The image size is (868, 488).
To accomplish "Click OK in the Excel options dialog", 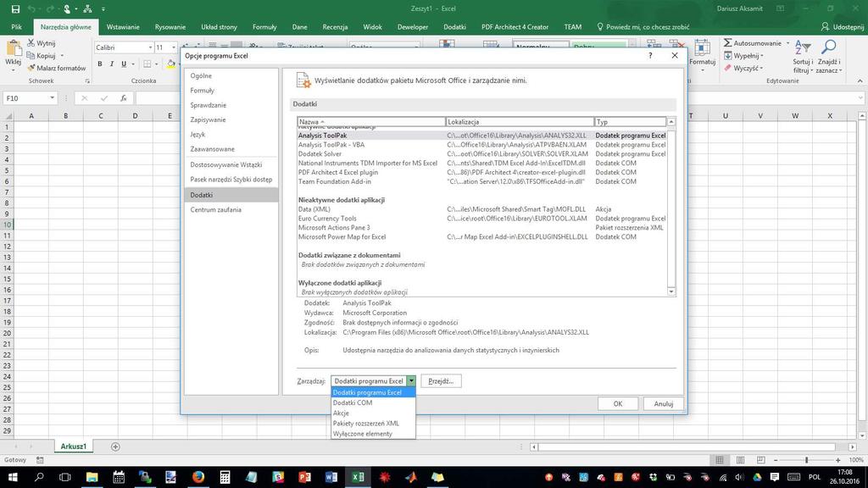I will point(618,404).
